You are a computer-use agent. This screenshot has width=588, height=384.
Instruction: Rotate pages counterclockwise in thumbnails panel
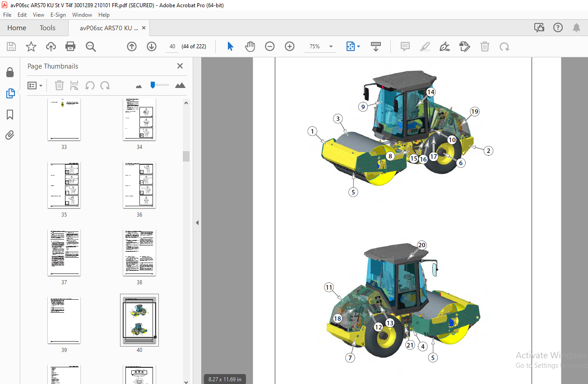click(90, 85)
